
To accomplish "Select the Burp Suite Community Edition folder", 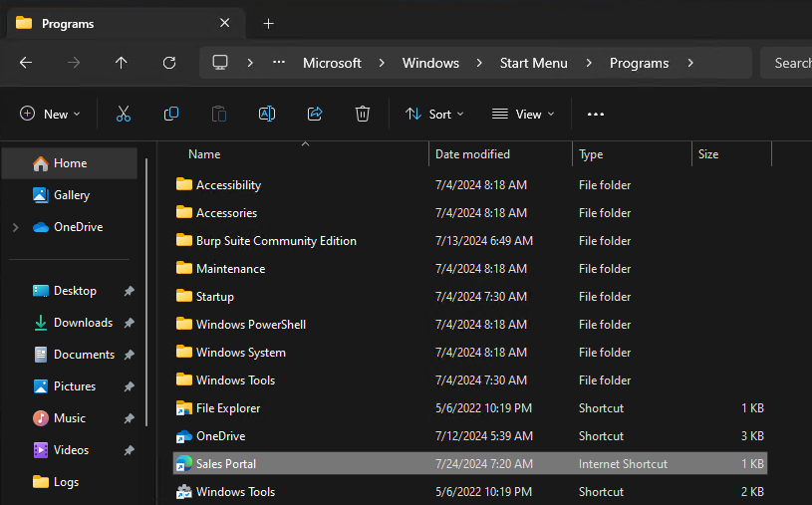I will coord(276,241).
